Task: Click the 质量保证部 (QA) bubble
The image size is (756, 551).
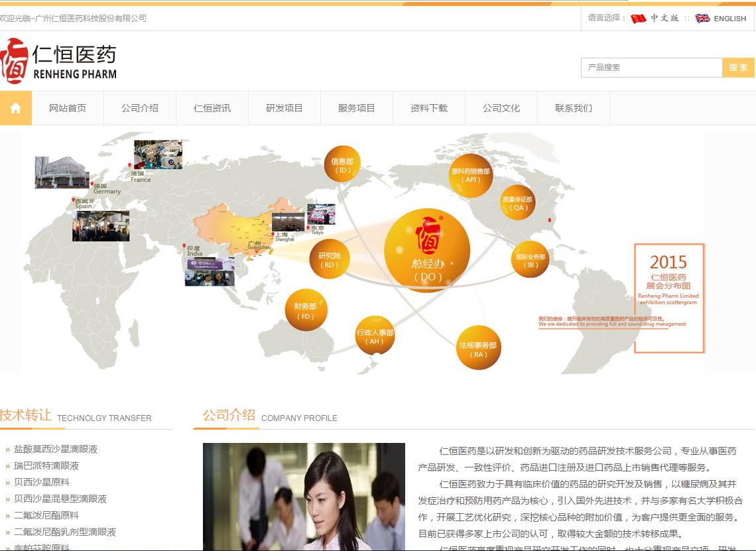Action: pos(519,202)
